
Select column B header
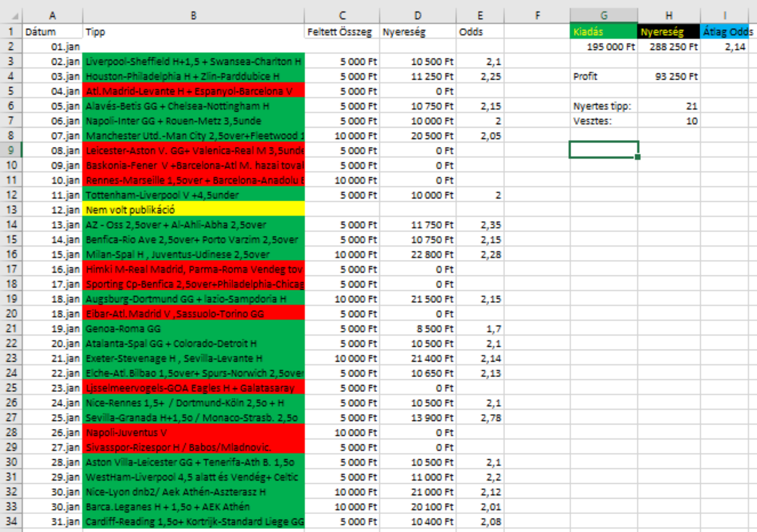pyautogui.click(x=193, y=15)
